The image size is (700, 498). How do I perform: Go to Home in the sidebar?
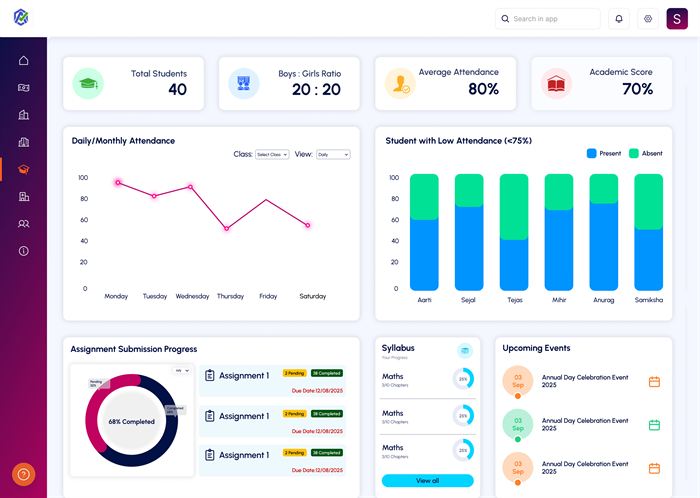[23, 61]
